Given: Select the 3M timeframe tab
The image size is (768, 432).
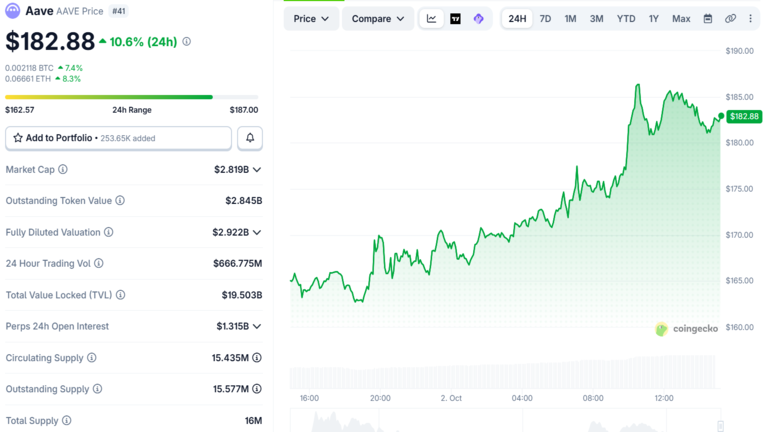Looking at the screenshot, I should [x=596, y=19].
